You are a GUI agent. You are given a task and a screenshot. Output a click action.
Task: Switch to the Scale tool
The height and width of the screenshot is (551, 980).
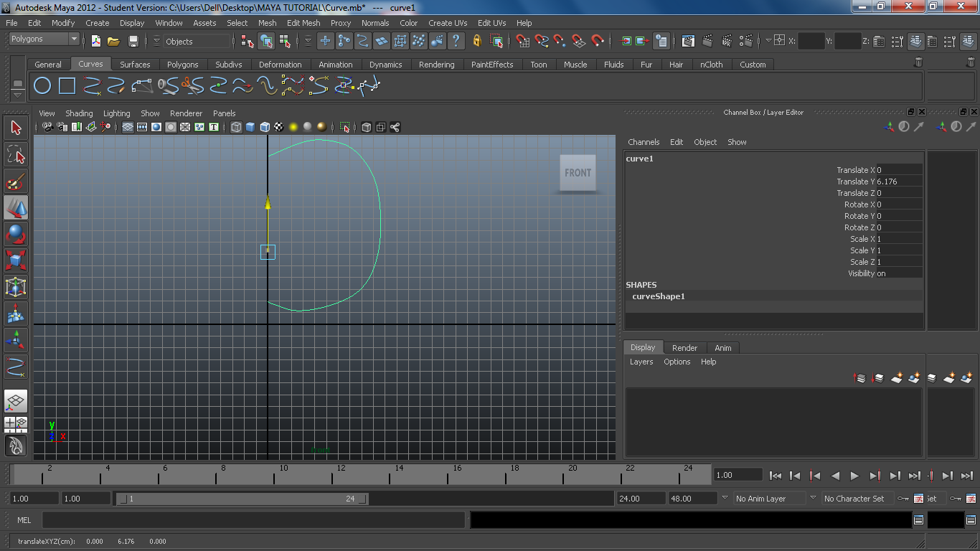pos(16,260)
